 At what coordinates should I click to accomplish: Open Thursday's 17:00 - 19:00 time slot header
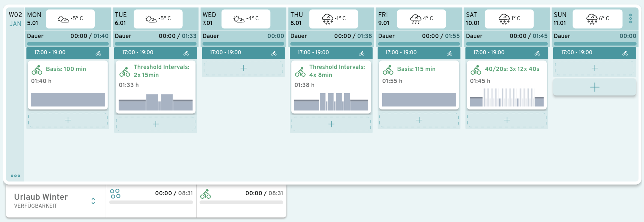[x=313, y=53]
